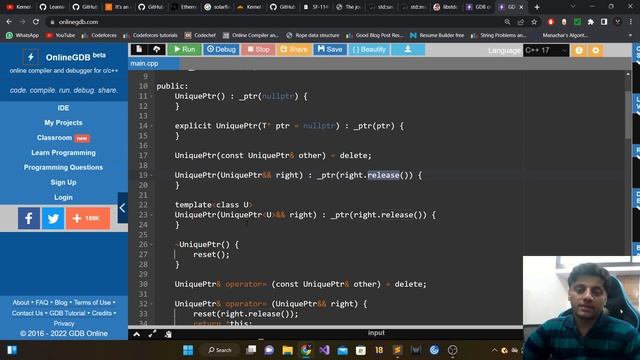Image resolution: width=640 pixels, height=360 pixels.
Task: Click the red Stop button
Action: 258,49
